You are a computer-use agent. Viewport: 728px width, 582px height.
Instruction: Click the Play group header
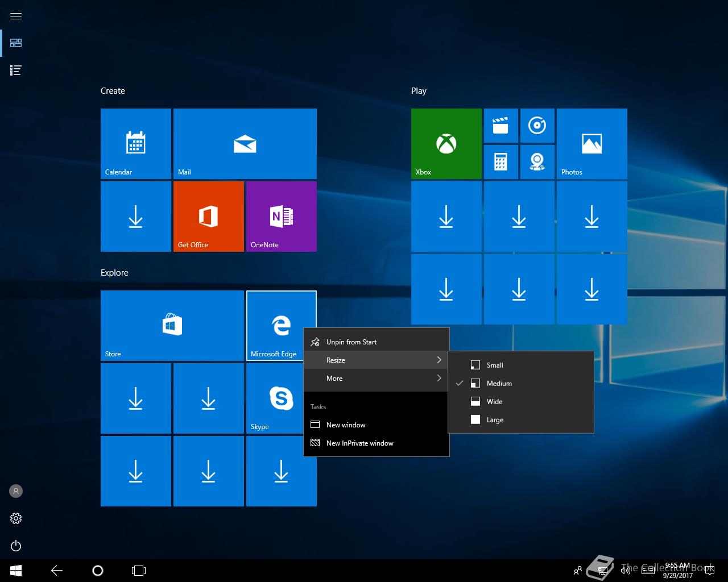pyautogui.click(x=419, y=91)
